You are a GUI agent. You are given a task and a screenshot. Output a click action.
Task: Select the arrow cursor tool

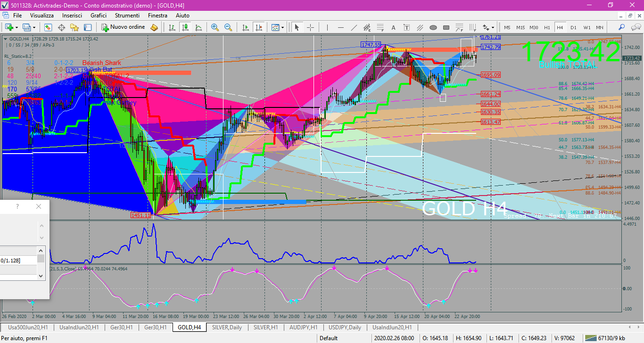pos(297,27)
